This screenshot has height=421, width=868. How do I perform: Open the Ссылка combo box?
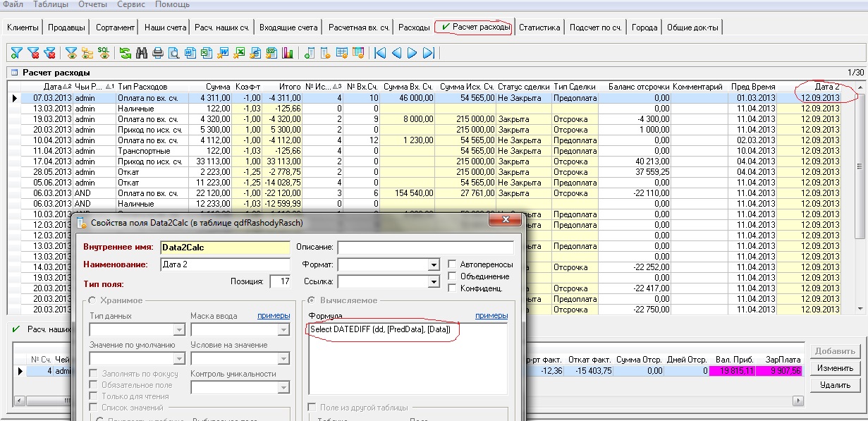[x=434, y=282]
